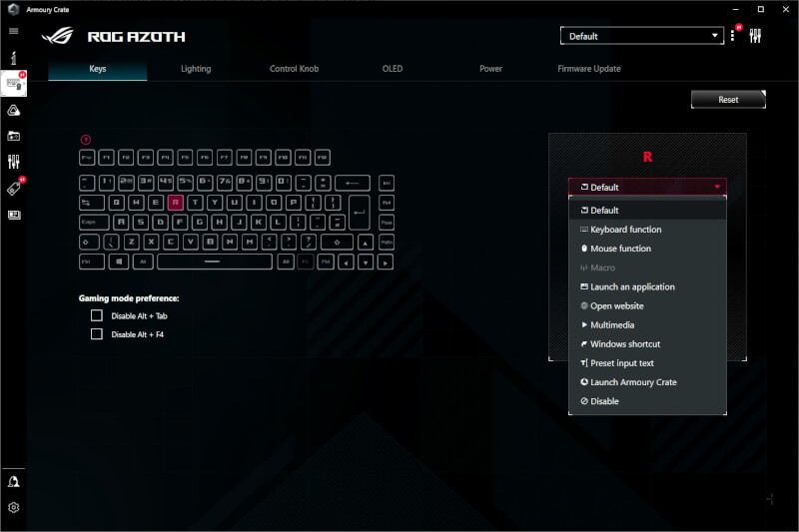Image resolution: width=799 pixels, height=532 pixels.
Task: Select the highlighted R key
Action: coord(176,203)
